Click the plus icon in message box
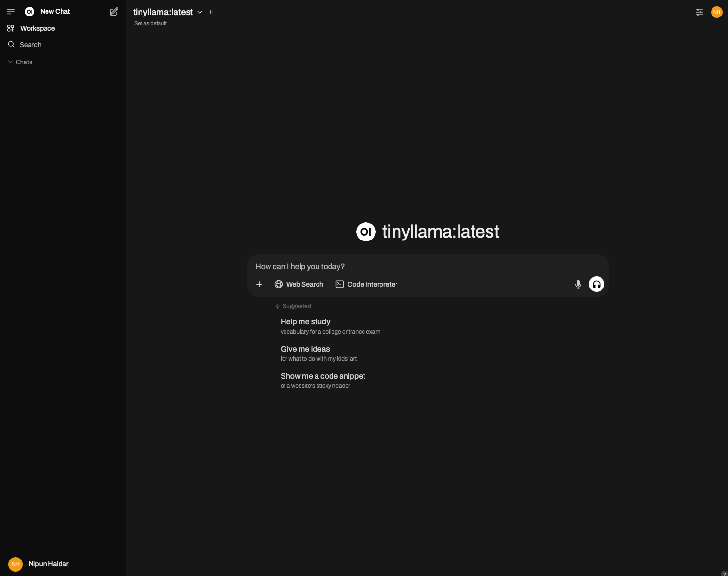 (259, 284)
